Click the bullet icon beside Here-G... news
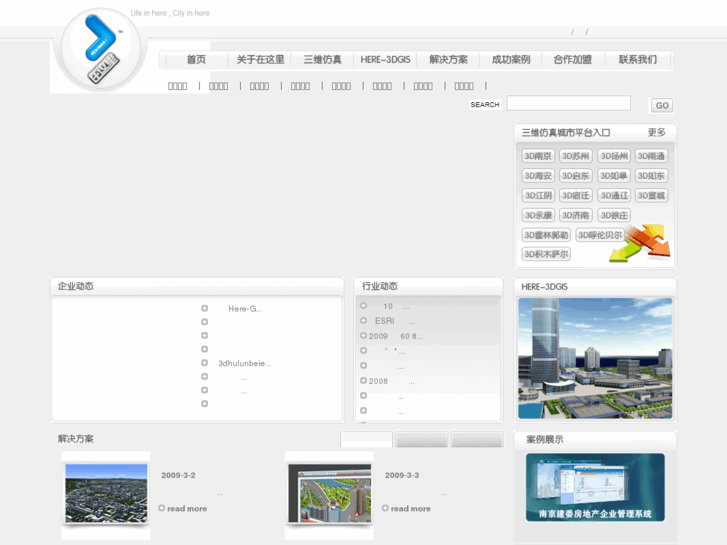 tap(204, 308)
